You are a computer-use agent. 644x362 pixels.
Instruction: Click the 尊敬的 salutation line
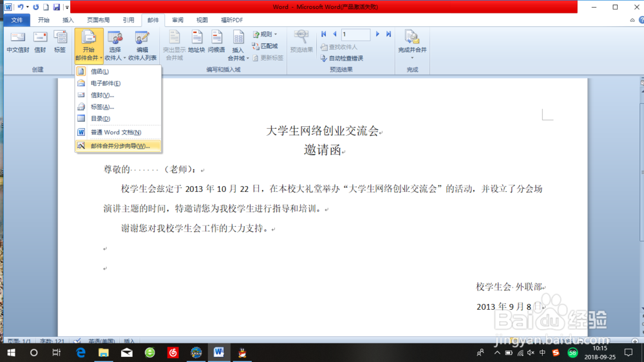point(154,169)
